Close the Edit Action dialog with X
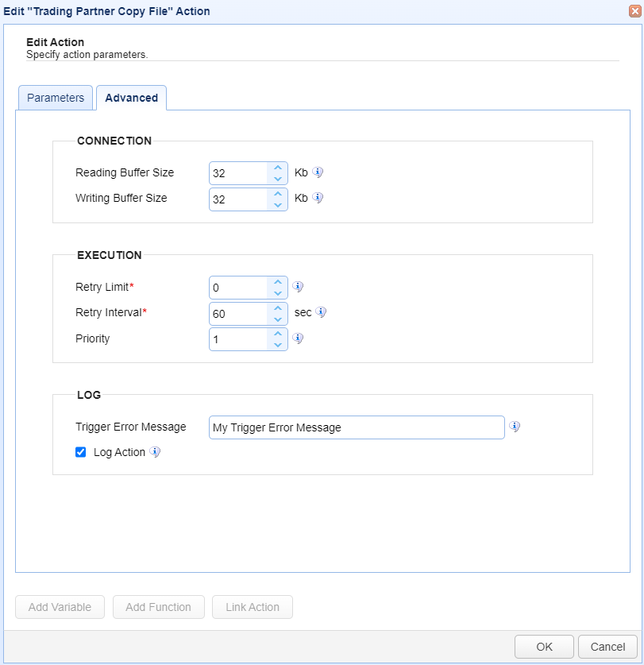 [x=635, y=11]
